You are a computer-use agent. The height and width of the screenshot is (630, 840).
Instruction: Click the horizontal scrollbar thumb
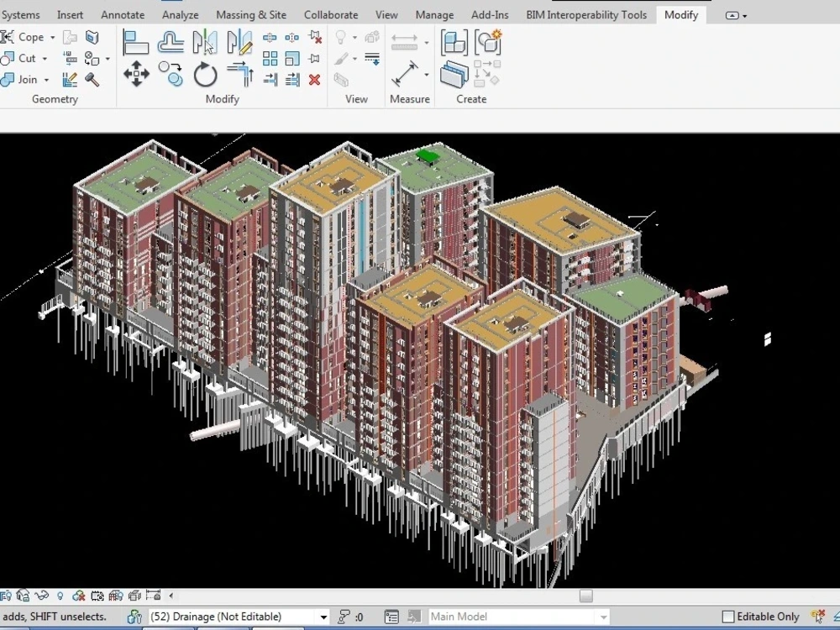586,596
